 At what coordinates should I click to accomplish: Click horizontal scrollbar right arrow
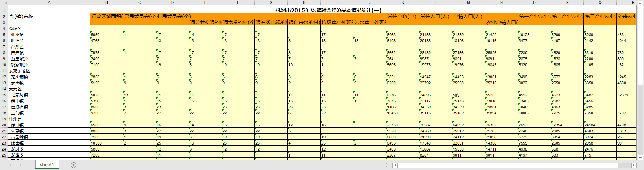(634, 165)
